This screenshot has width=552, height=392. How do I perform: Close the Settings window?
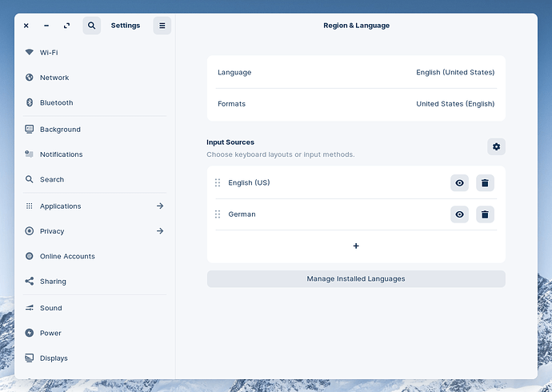(x=26, y=26)
